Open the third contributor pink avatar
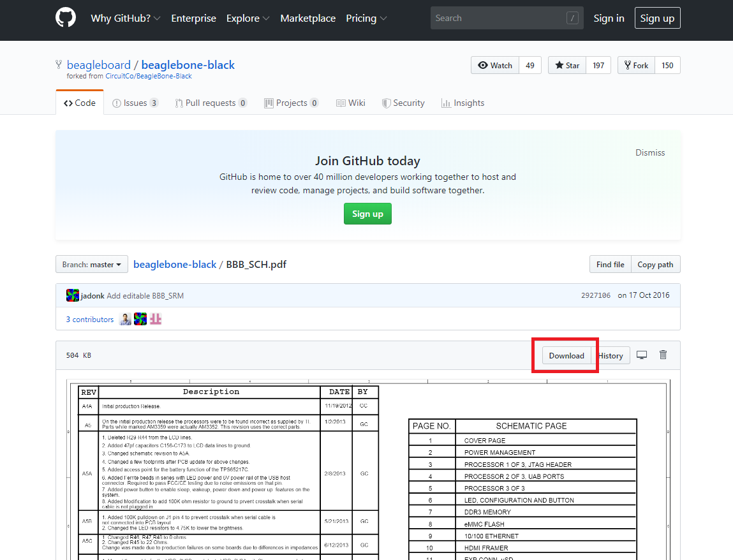This screenshot has height=560, width=733. [156, 320]
